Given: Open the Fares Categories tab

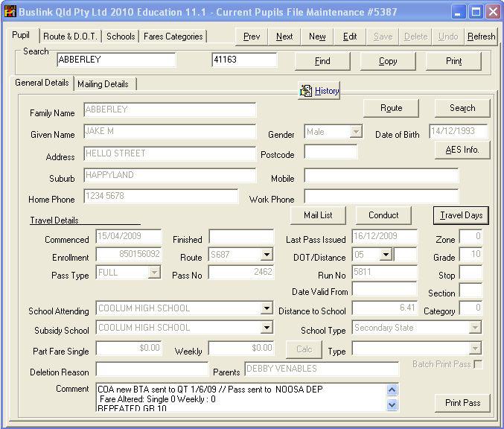Looking at the screenshot, I should click(173, 36).
